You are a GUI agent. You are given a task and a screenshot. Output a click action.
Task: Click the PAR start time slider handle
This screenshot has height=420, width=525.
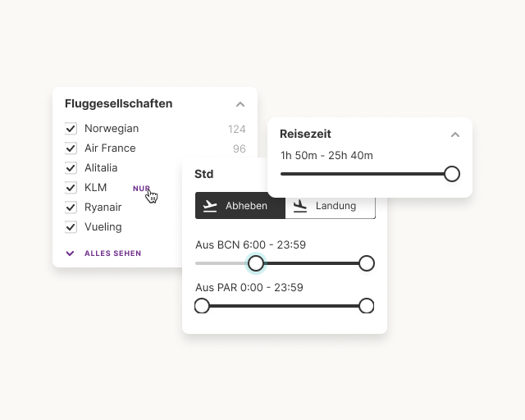[202, 306]
